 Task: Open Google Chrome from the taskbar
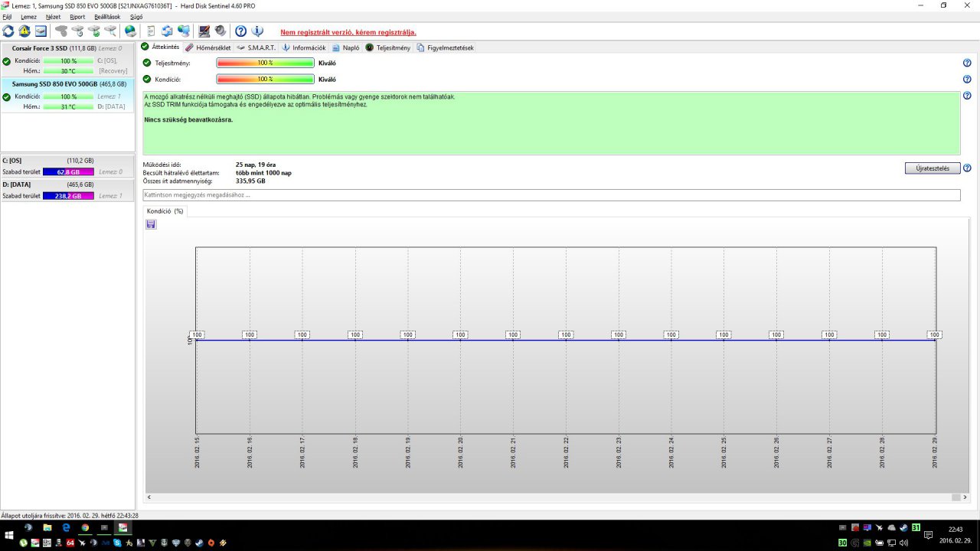coord(85,528)
